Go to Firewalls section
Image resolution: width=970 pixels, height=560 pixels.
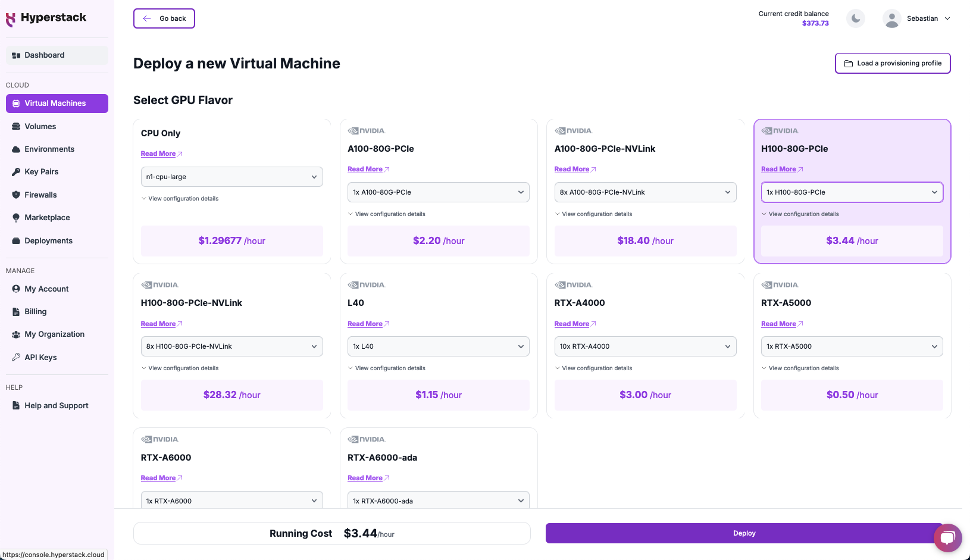(x=40, y=195)
